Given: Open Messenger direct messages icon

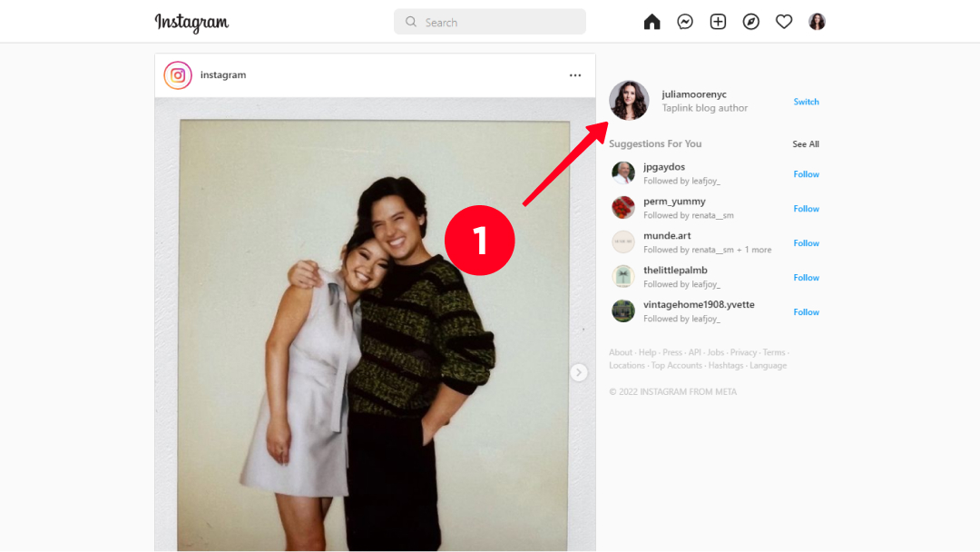Looking at the screenshot, I should coord(685,22).
